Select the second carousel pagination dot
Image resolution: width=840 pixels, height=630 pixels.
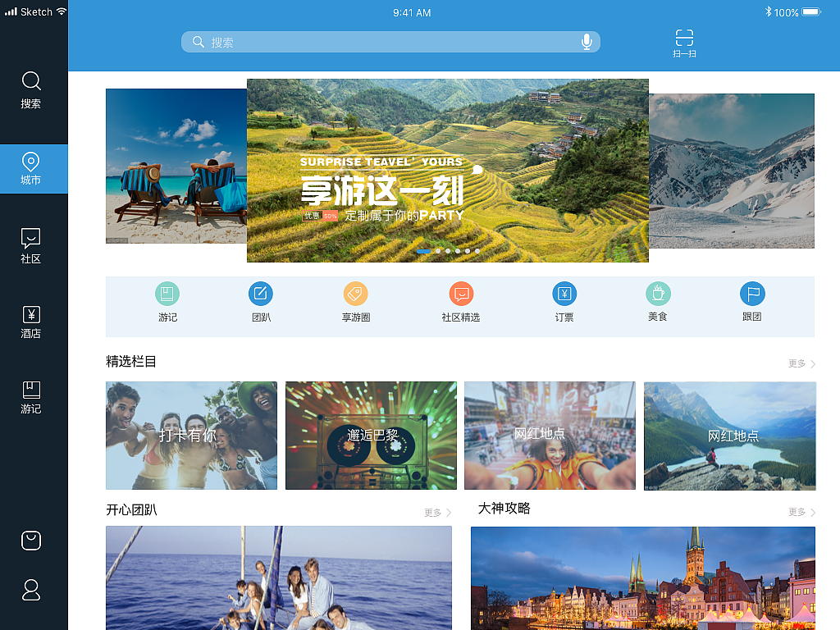[437, 252]
